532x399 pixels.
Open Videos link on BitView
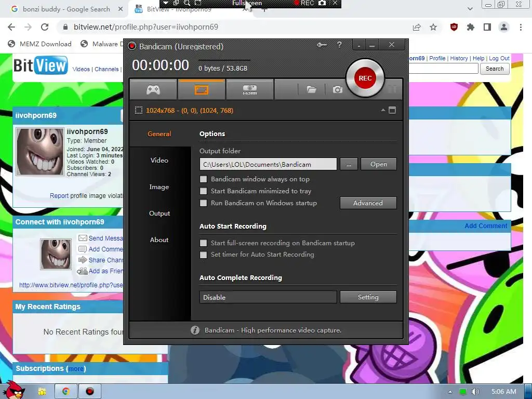81,69
